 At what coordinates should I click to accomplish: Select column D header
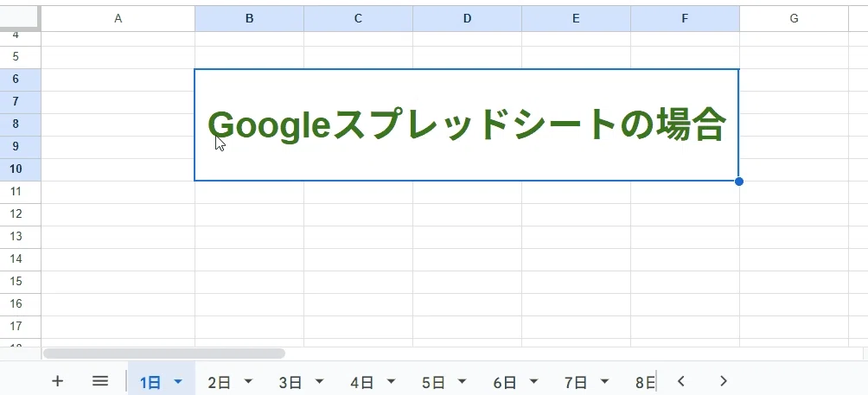467,19
